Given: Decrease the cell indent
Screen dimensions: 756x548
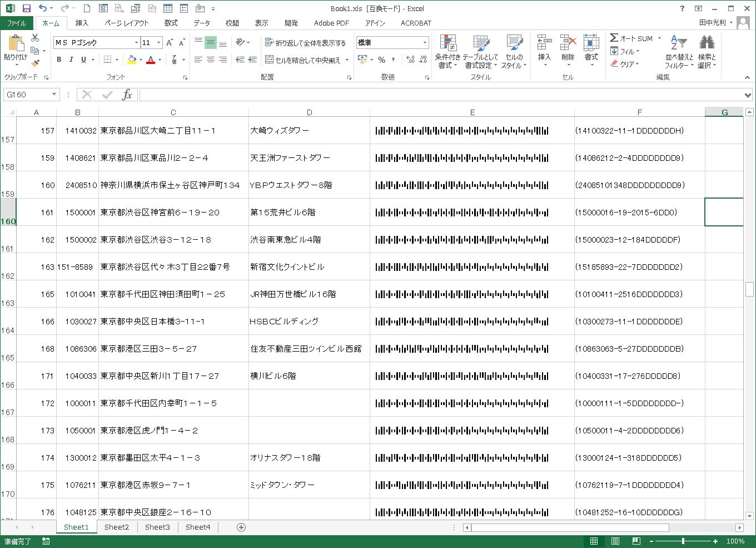Looking at the screenshot, I should [240, 60].
